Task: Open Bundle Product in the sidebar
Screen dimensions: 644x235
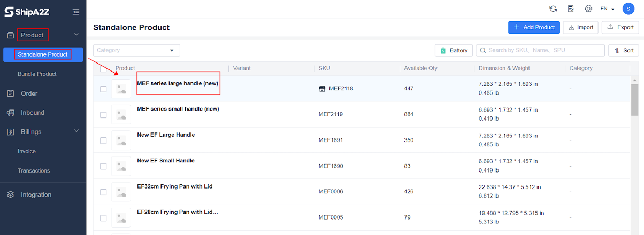Action: tap(37, 74)
